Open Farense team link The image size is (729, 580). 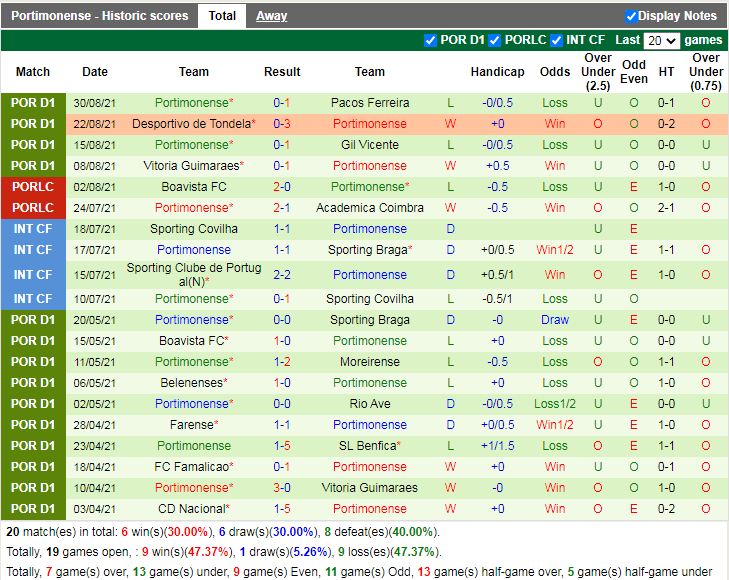pyautogui.click(x=193, y=424)
